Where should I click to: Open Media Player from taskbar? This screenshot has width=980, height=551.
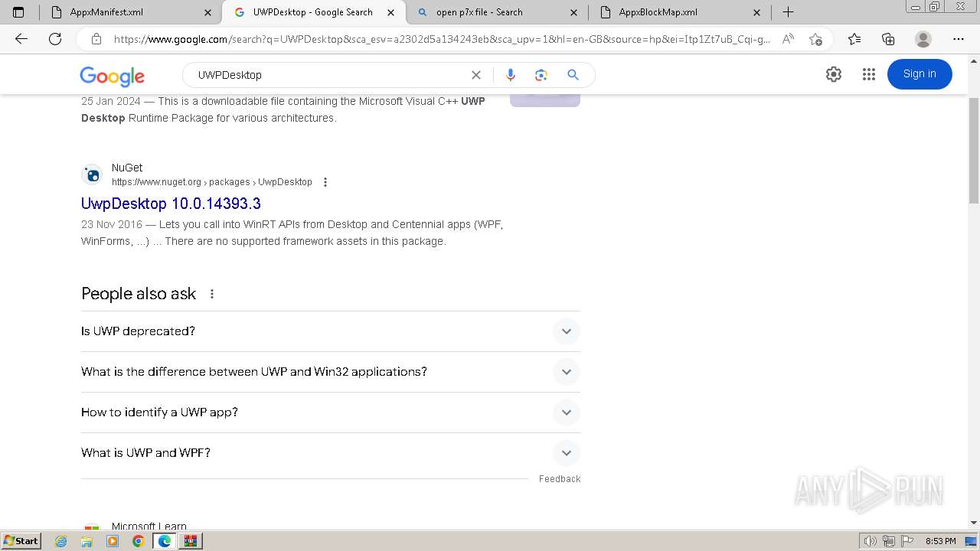tap(113, 541)
